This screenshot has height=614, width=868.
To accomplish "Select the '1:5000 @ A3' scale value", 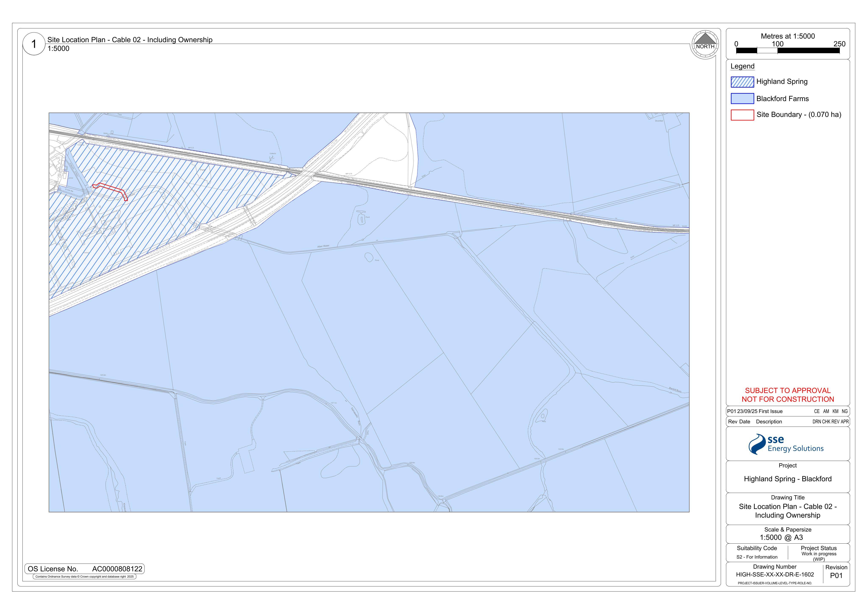I will tap(781, 538).
